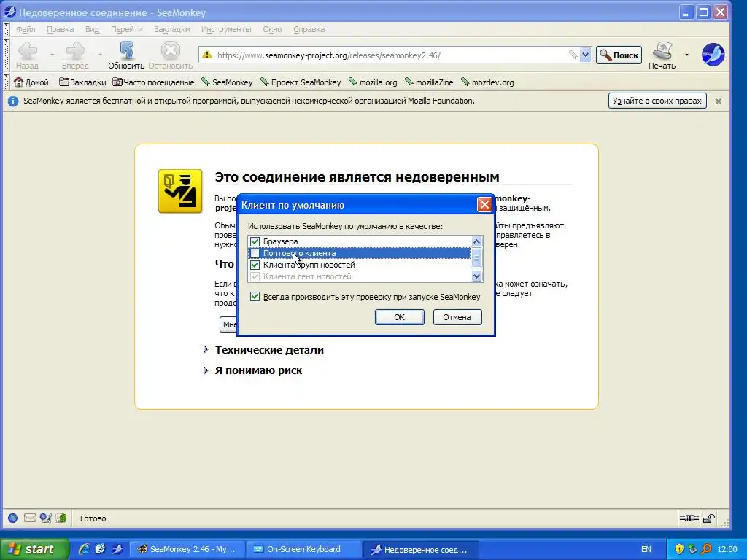747x560 pixels.
Task: Close the Клиент по умолчанию dialog
Action: pos(484,205)
